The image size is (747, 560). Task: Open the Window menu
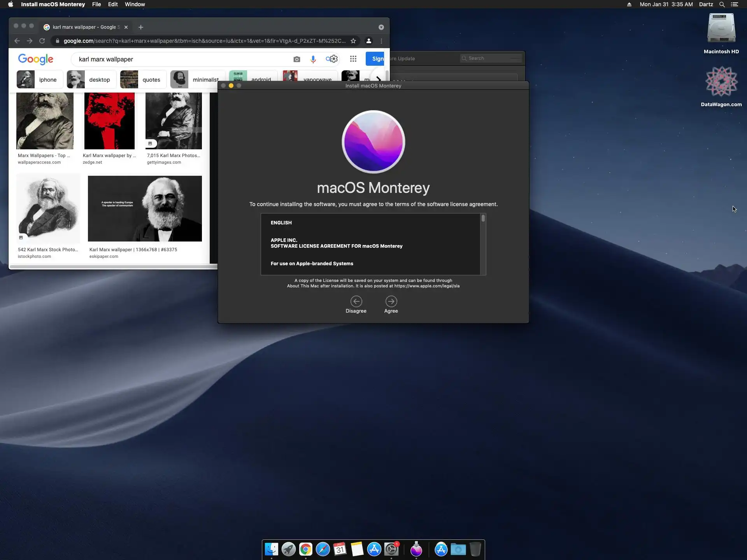click(x=135, y=4)
